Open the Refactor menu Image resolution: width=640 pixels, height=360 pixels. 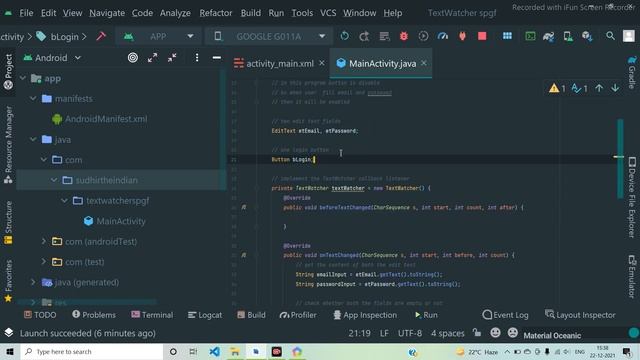pyautogui.click(x=216, y=13)
